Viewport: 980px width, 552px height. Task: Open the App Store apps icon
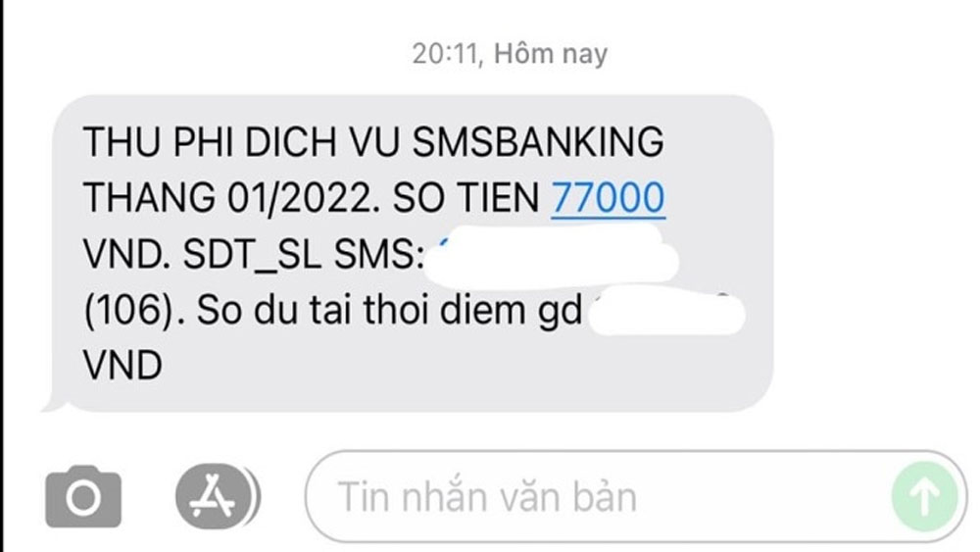(215, 496)
